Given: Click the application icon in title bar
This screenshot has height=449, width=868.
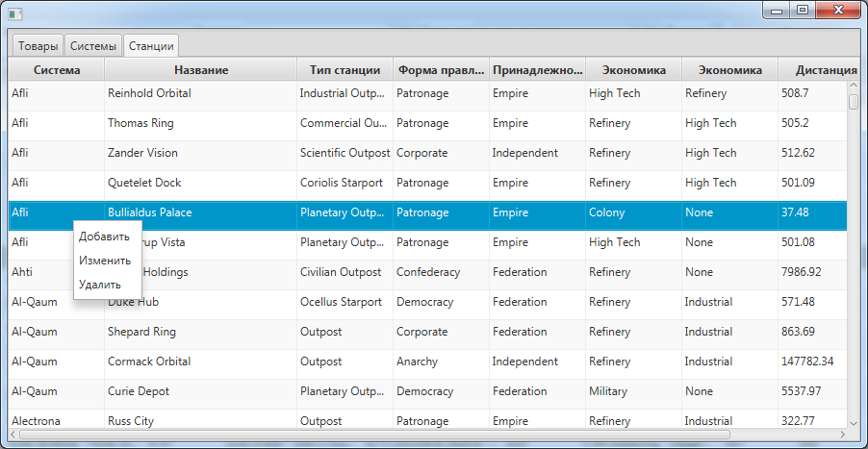Looking at the screenshot, I should [x=15, y=13].
